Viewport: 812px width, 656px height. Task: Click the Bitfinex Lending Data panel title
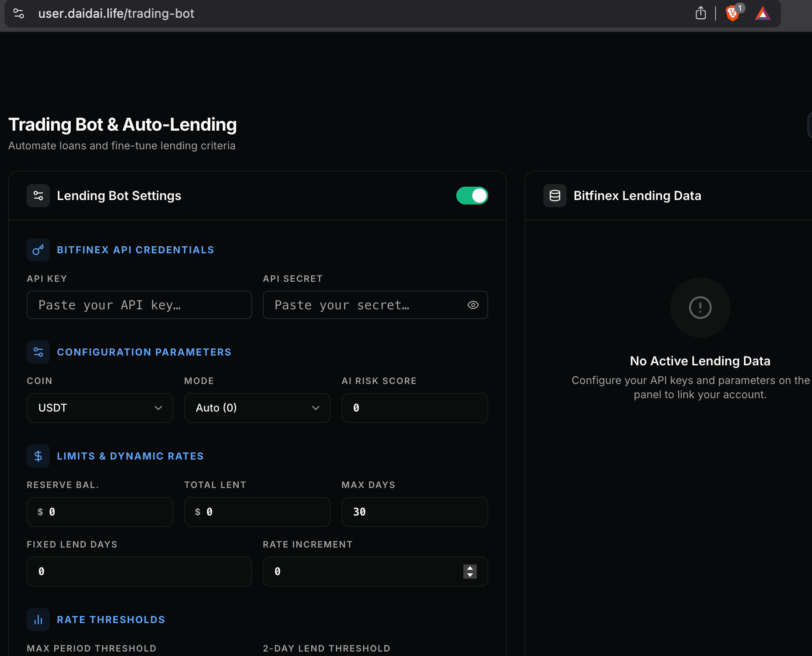[637, 196]
